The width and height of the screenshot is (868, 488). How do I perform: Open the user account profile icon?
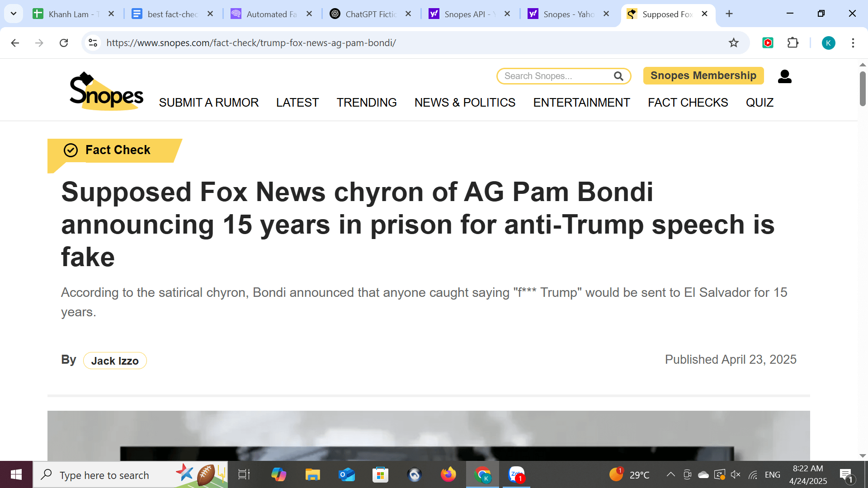(x=785, y=76)
